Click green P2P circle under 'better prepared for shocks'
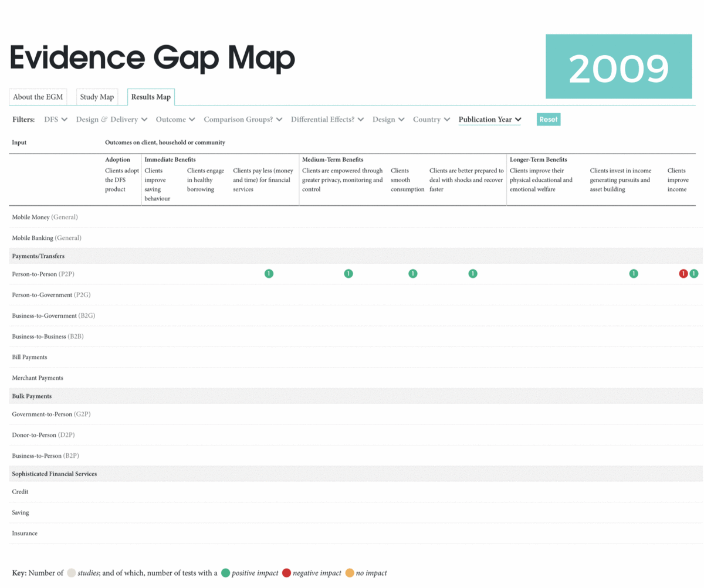The height and width of the screenshot is (588, 704). coord(473,274)
